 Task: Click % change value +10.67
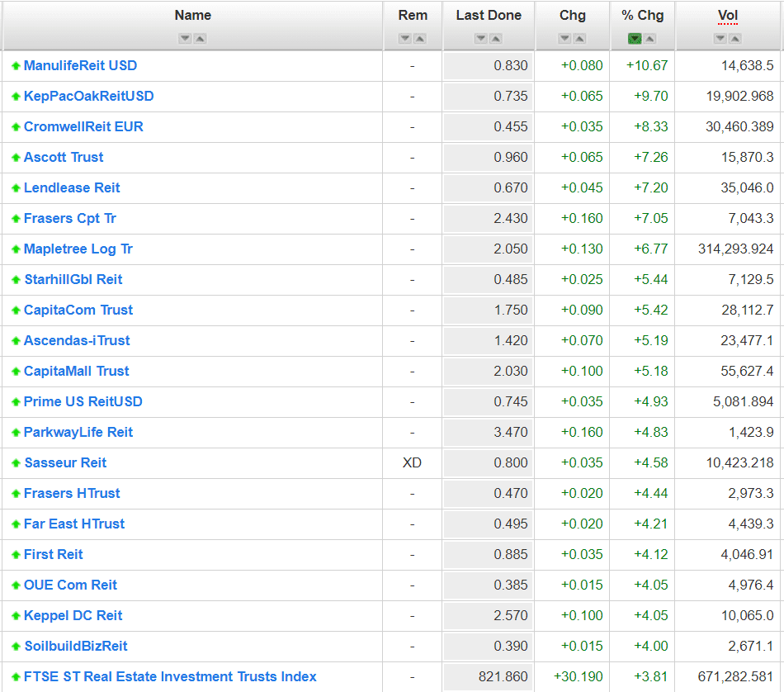(647, 65)
